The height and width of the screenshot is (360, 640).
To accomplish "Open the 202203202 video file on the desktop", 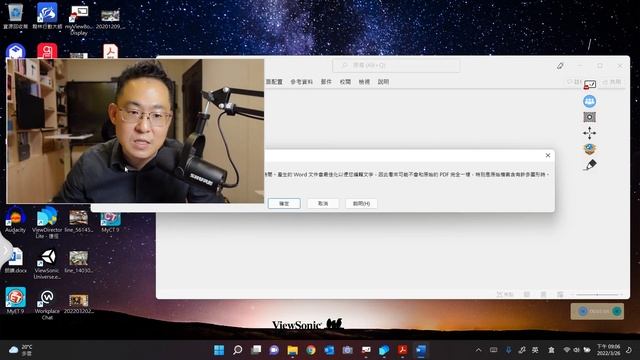I will tap(79, 303).
